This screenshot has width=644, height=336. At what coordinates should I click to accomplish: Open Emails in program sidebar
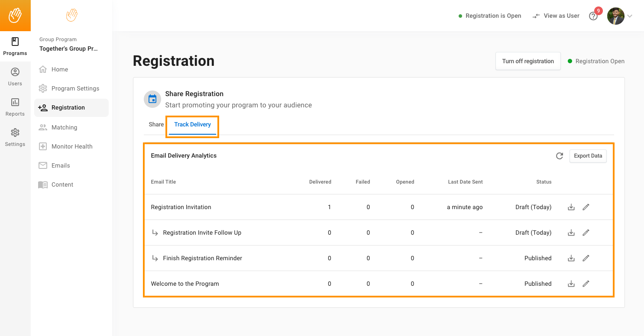click(x=71, y=165)
